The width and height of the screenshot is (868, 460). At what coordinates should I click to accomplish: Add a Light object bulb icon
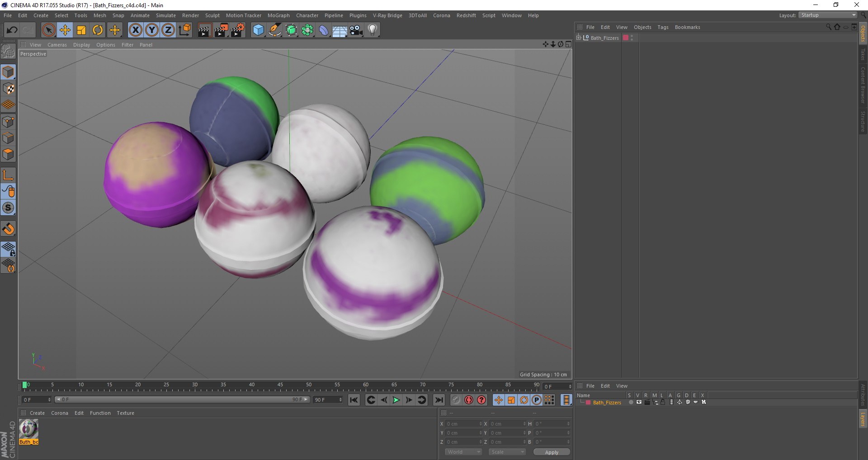coord(373,30)
